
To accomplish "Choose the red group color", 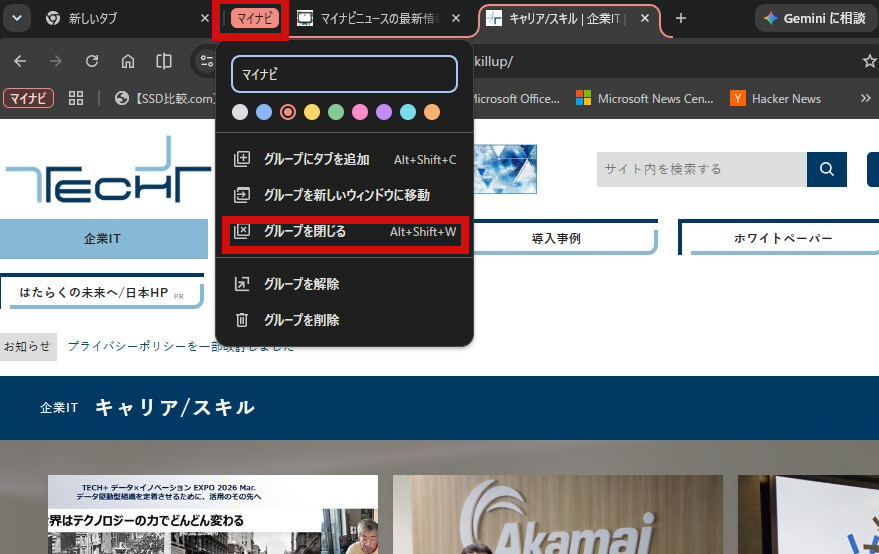I will point(288,112).
